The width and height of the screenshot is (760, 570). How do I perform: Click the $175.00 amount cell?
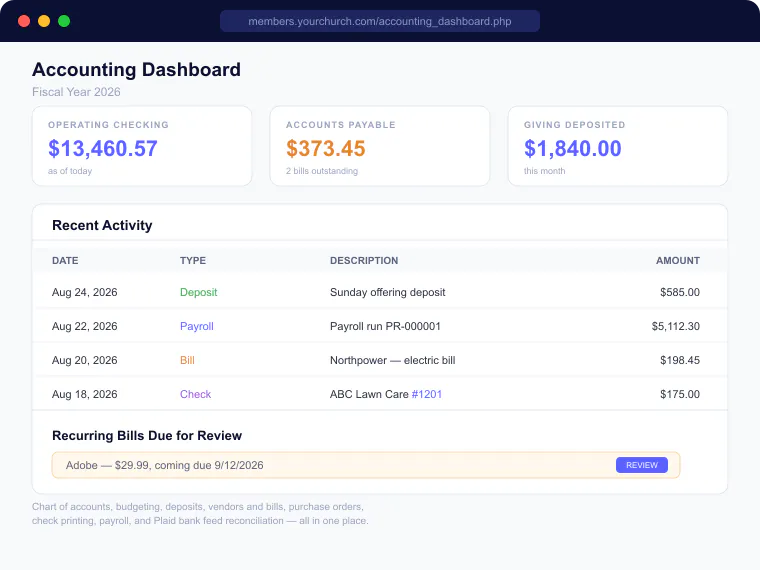point(680,394)
